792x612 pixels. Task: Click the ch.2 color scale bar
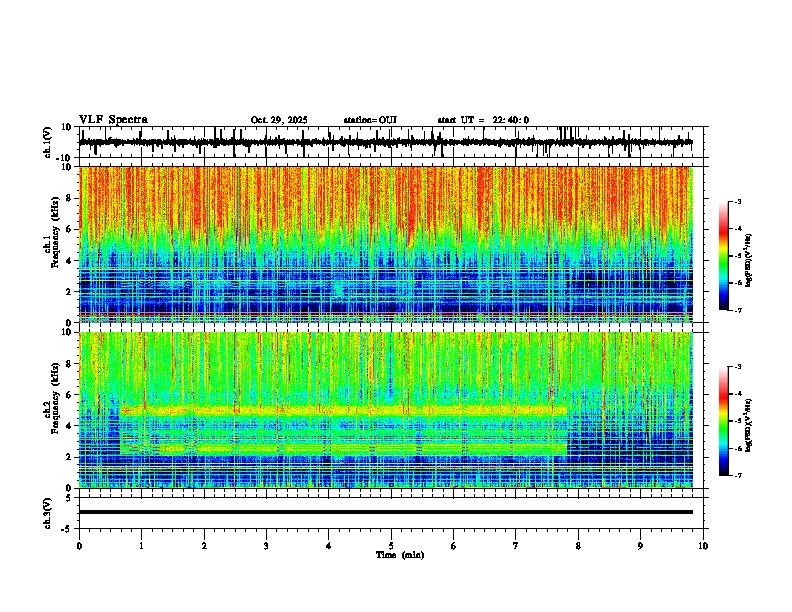click(724, 421)
